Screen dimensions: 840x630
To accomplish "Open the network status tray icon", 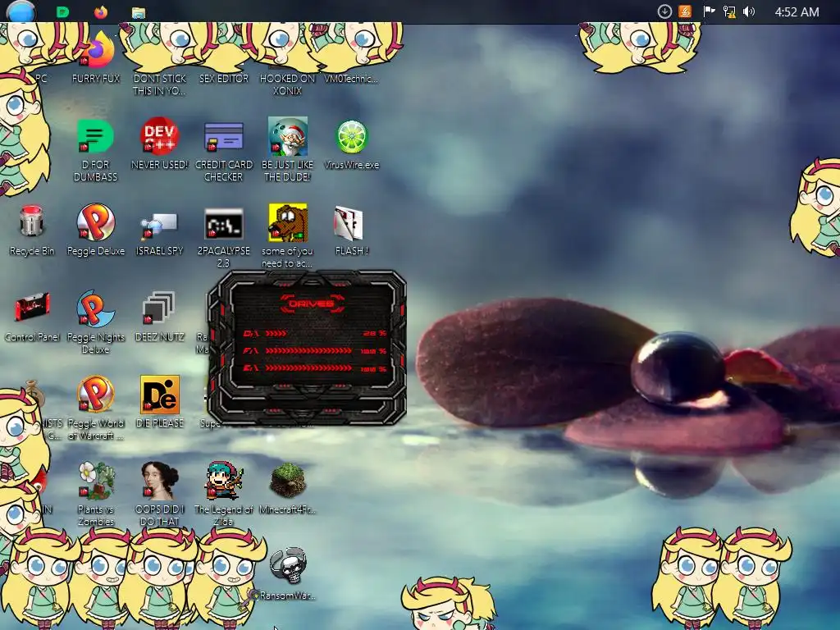I will 729,11.
